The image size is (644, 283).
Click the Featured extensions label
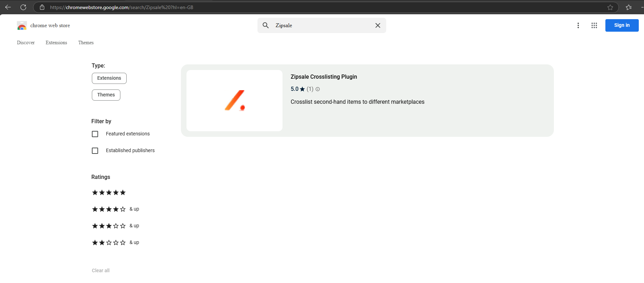tap(128, 134)
